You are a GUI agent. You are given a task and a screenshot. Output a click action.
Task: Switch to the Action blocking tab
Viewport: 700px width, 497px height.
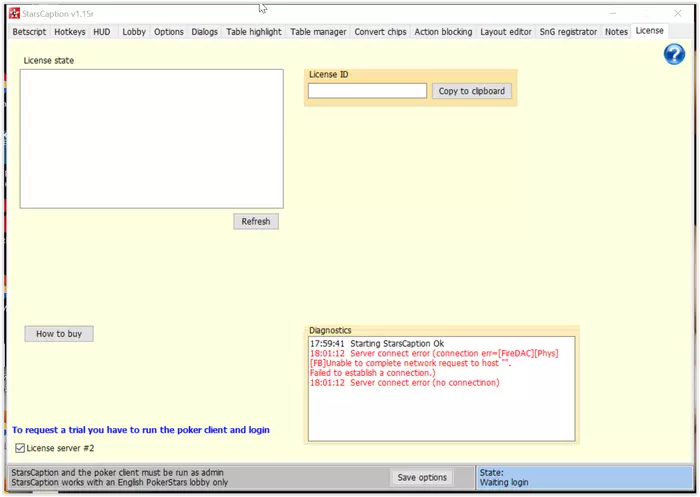[443, 32]
